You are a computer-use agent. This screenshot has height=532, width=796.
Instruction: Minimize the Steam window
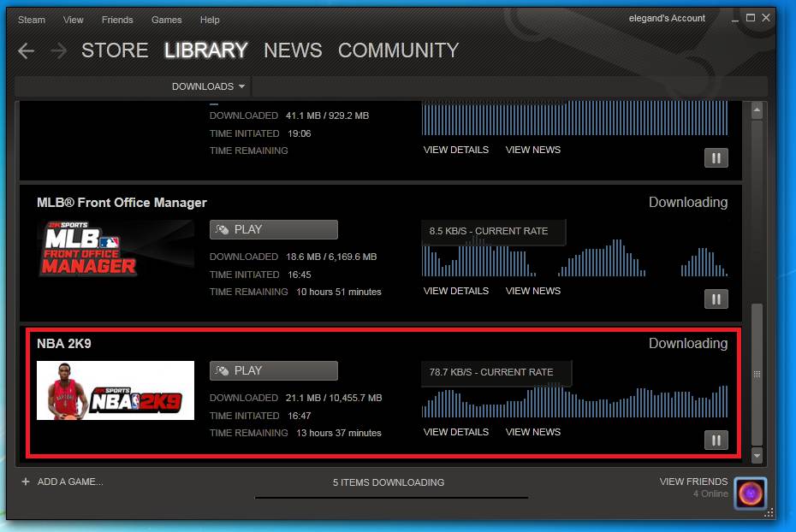tap(735, 20)
